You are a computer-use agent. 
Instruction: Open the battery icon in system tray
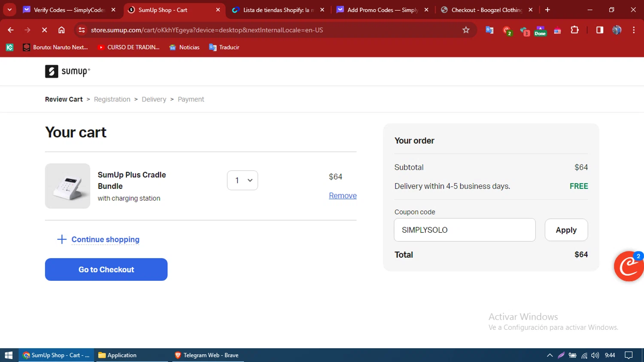[573, 355]
